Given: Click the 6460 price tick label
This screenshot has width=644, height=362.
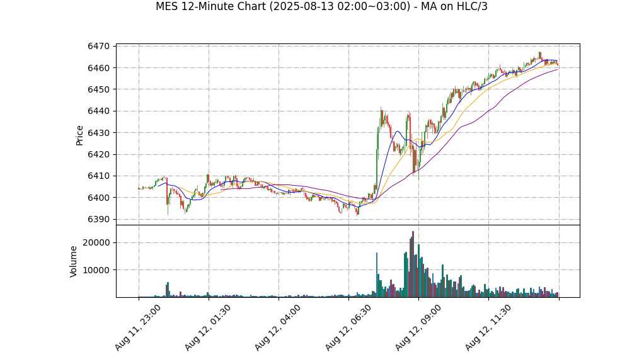Looking at the screenshot, I should (x=98, y=68).
